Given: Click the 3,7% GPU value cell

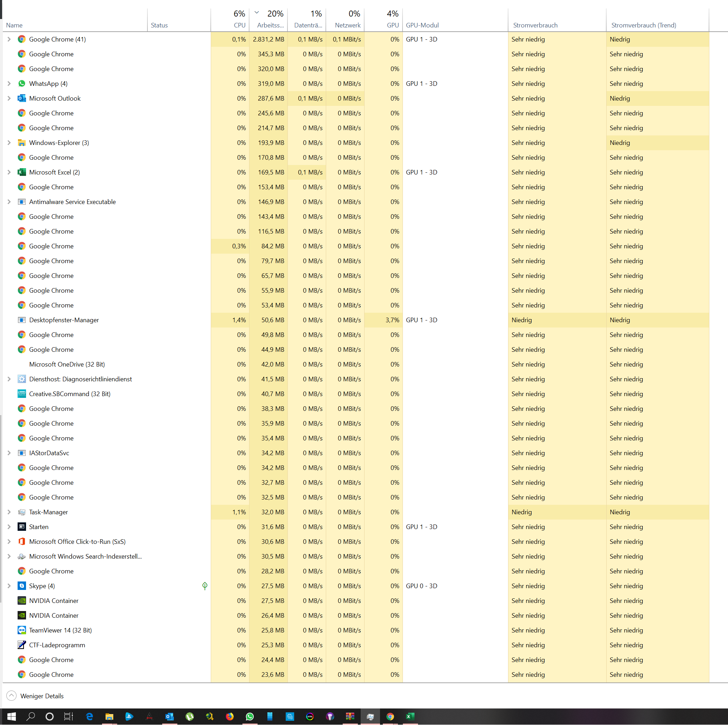Looking at the screenshot, I should [384, 320].
